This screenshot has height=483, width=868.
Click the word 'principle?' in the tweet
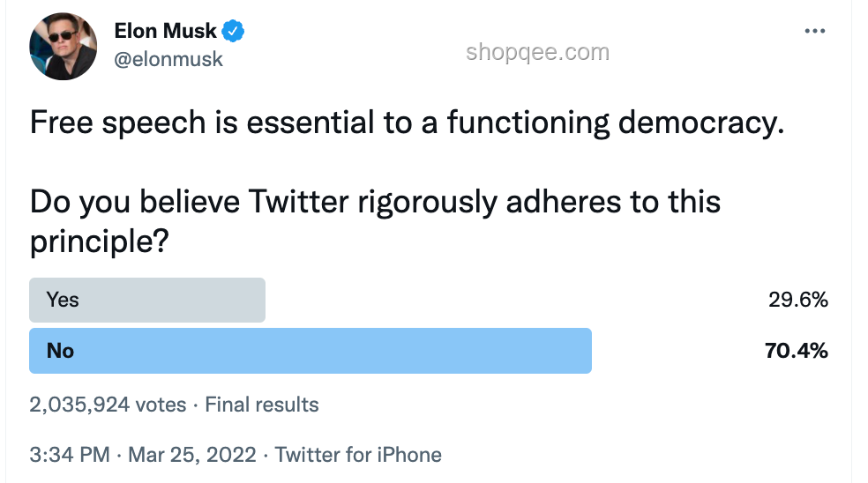tap(99, 242)
